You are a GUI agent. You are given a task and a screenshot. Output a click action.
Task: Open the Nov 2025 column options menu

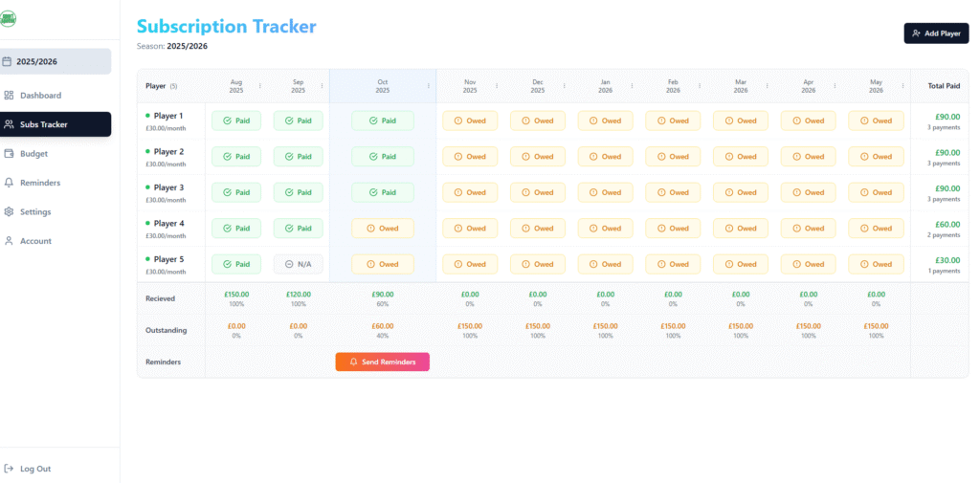tap(497, 86)
